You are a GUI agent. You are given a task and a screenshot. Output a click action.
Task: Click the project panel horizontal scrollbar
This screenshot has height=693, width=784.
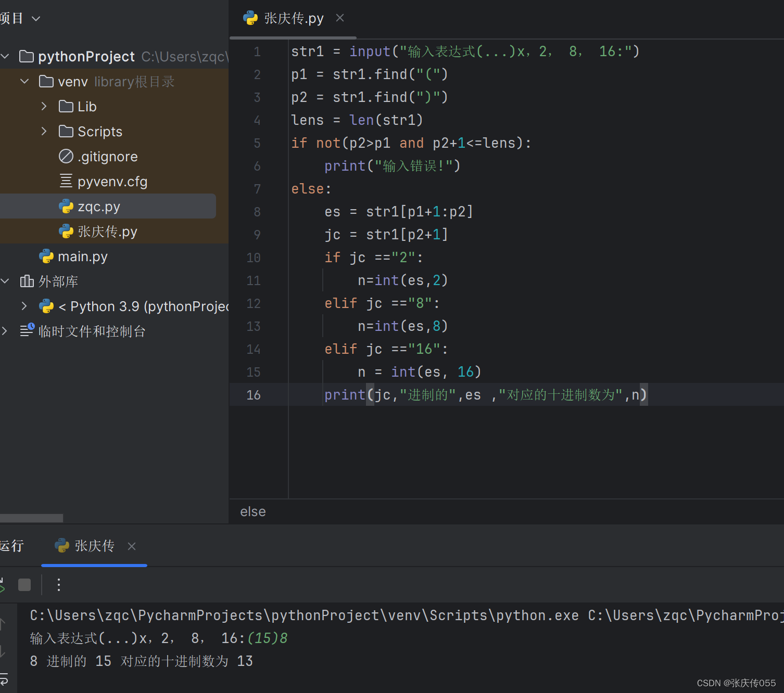[31, 518]
